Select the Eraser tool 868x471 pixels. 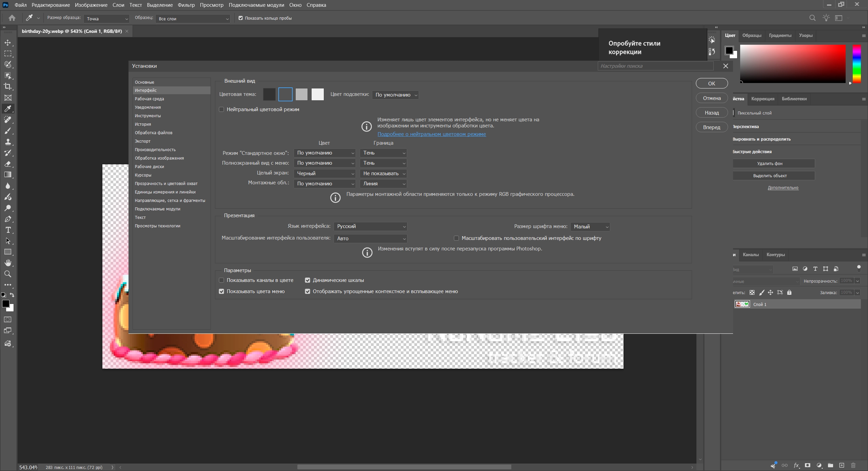8,164
